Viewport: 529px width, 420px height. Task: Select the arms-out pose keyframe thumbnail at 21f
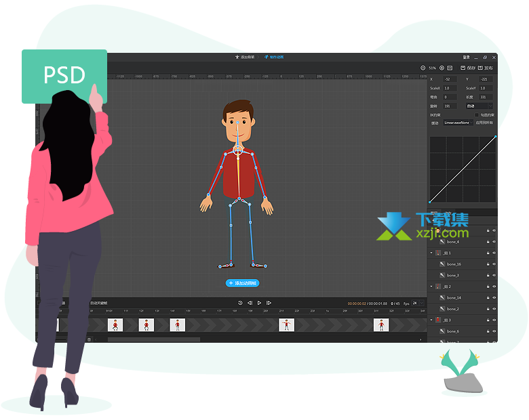286,325
